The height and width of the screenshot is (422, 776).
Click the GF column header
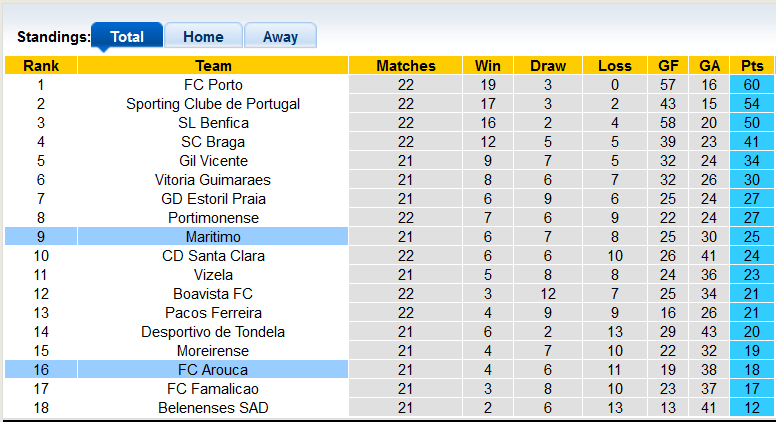tap(668, 66)
